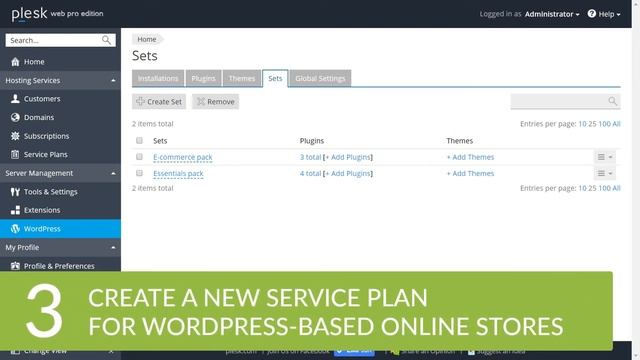Click the Profile & Preferences badge icon
Image resolution: width=640 pixels, height=360 pixels.
15,266
